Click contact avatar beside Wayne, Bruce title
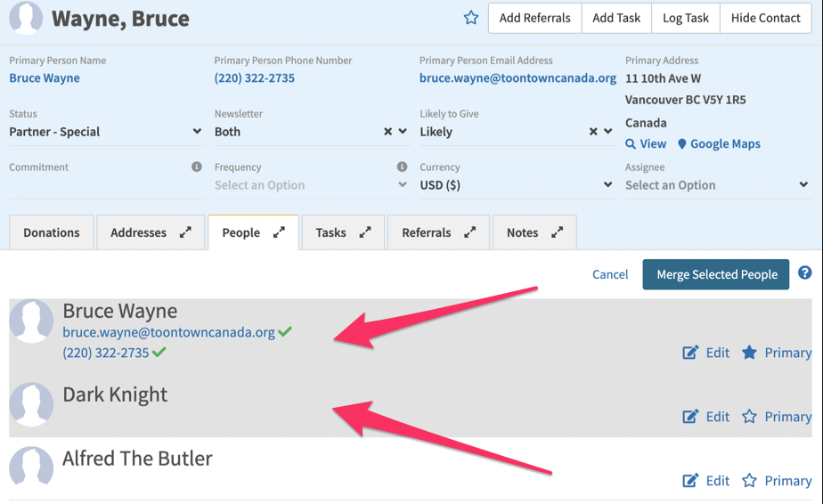Viewport: 823px width, 504px height. tap(26, 17)
